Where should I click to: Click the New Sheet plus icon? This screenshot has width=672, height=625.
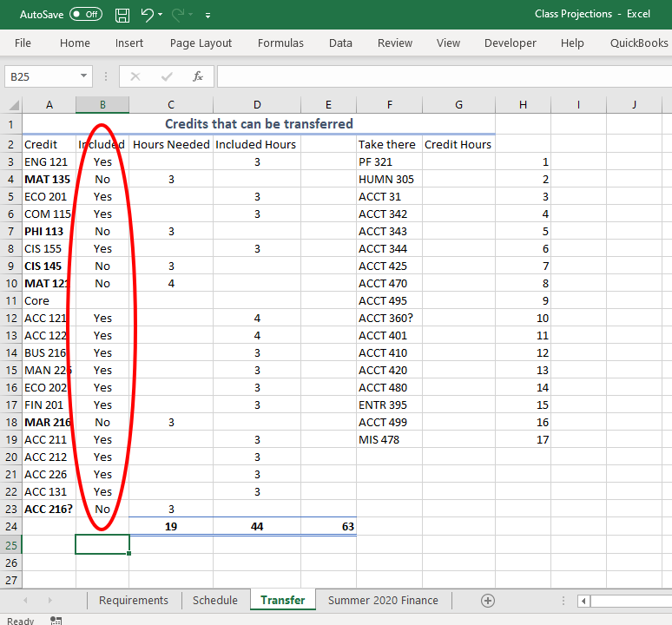coord(488,601)
